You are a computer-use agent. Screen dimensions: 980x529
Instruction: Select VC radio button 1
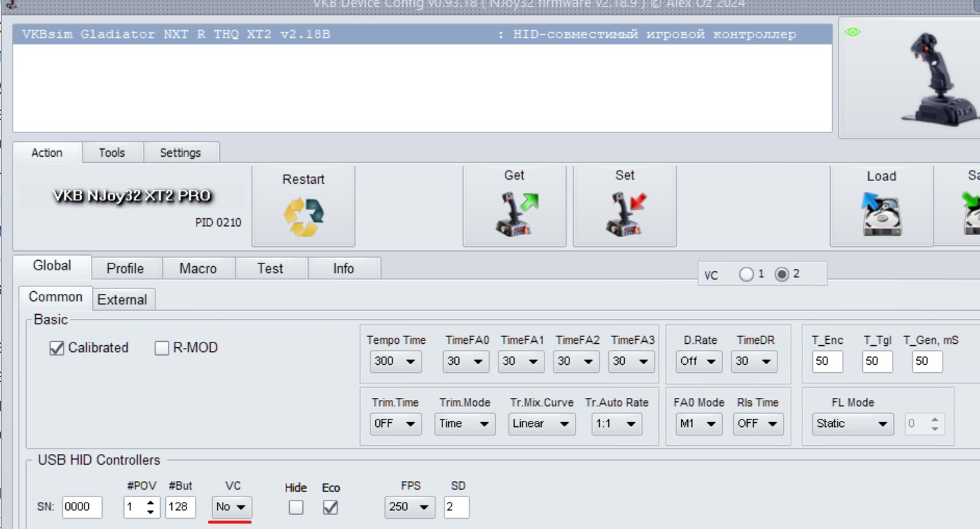click(746, 275)
